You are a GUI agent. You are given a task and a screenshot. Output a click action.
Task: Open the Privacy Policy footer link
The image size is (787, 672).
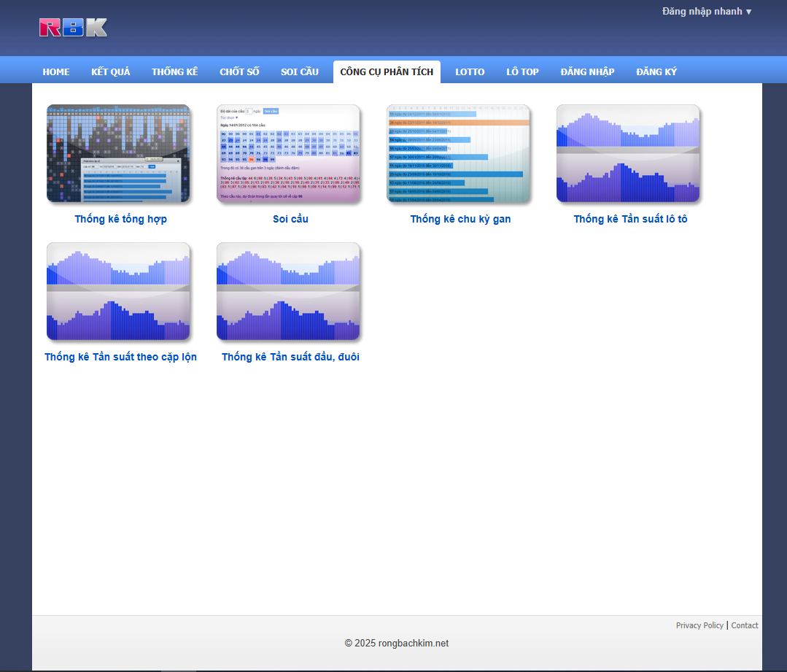coord(699,625)
